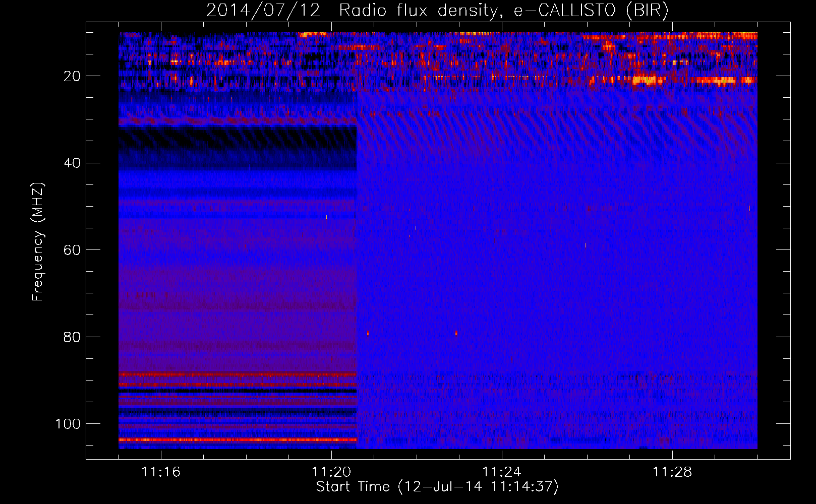Click the "20" frequency tick label
Screen dimensions: 816x504
coord(72,76)
